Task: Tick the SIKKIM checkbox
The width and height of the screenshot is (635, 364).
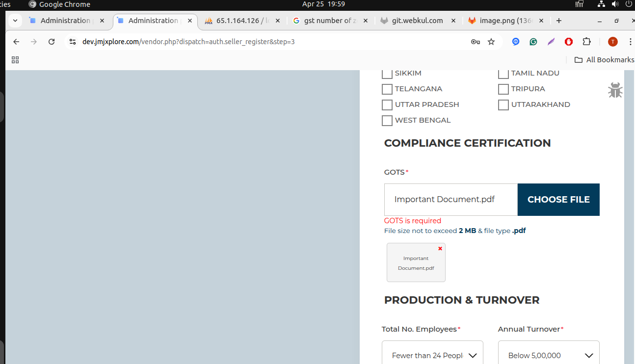Action: pos(387,74)
